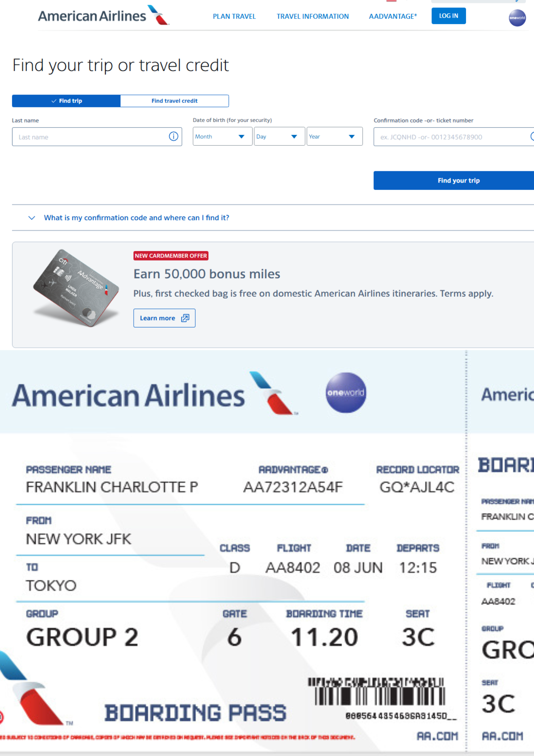
Task: Click the oneworld logo on boarding pass
Action: pyautogui.click(x=346, y=393)
